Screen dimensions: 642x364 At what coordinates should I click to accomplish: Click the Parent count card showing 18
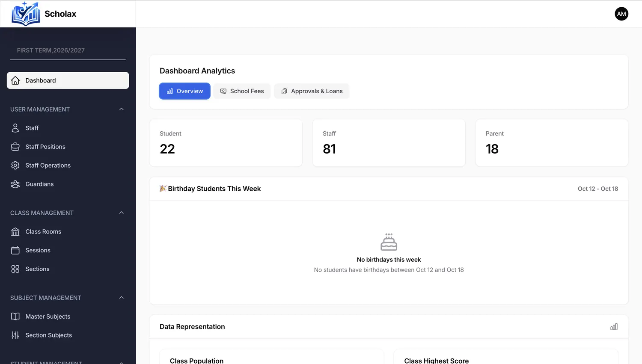click(x=552, y=143)
